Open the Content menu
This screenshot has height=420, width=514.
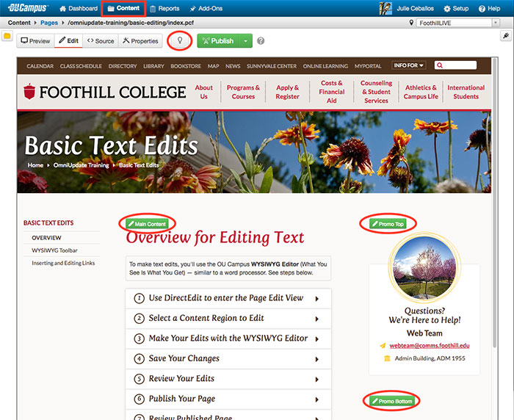point(123,8)
